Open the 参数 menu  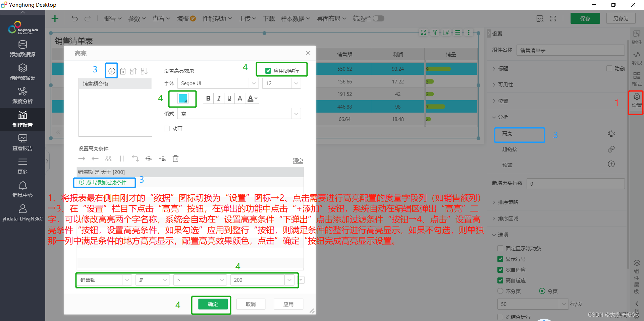(137, 19)
